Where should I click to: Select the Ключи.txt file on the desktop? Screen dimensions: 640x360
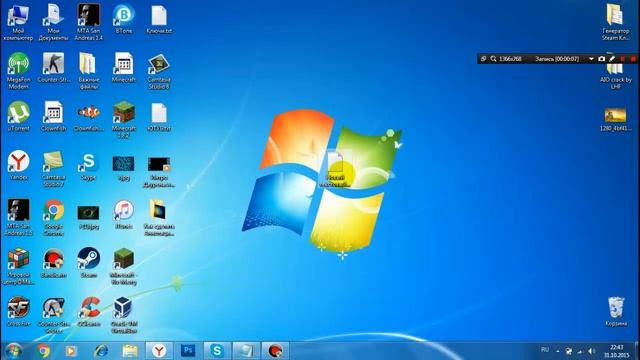pos(159,20)
